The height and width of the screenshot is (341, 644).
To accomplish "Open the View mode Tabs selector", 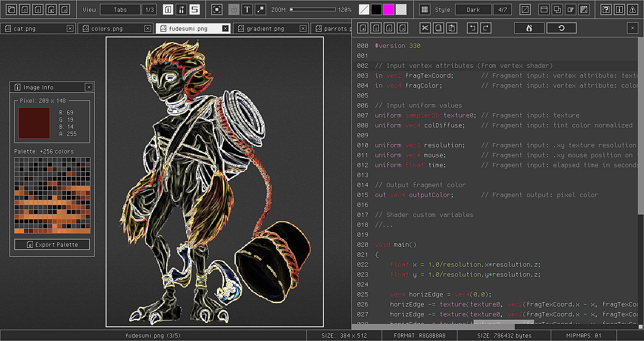I will point(120,9).
